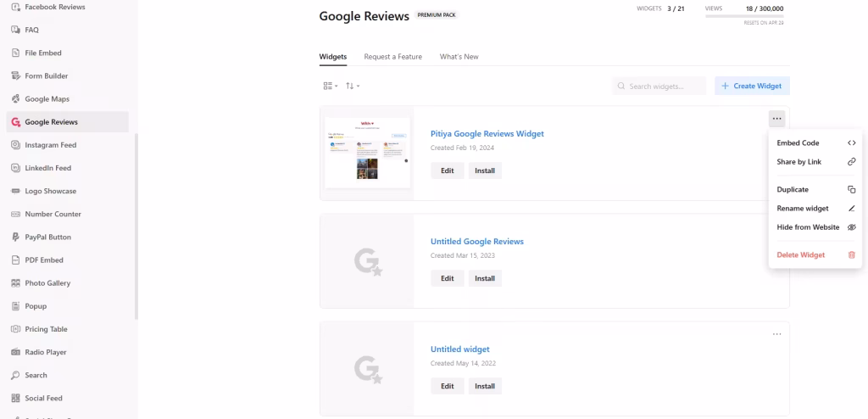The width and height of the screenshot is (868, 419).
Task: Switch to the Widgets tab
Action: (x=333, y=57)
